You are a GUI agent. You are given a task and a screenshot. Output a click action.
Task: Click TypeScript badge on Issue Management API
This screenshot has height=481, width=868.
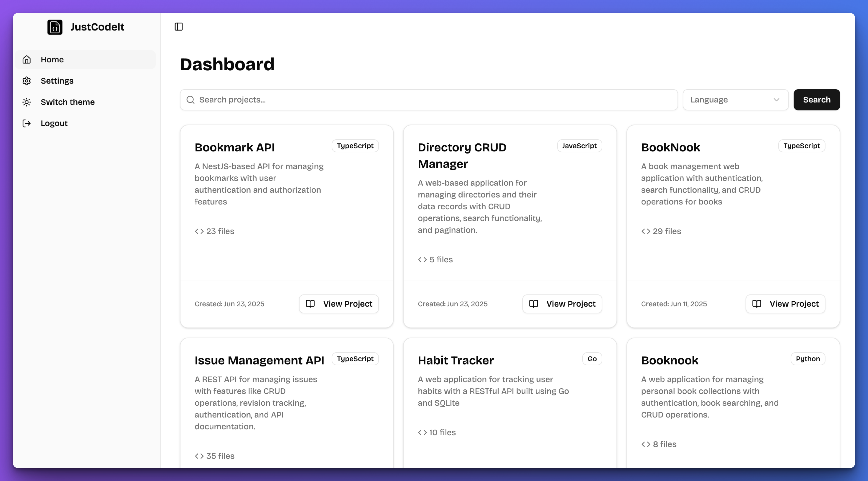click(355, 359)
